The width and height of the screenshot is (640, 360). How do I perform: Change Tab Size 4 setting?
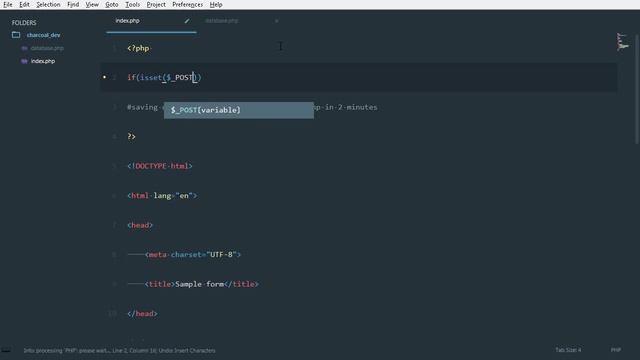tap(568, 350)
